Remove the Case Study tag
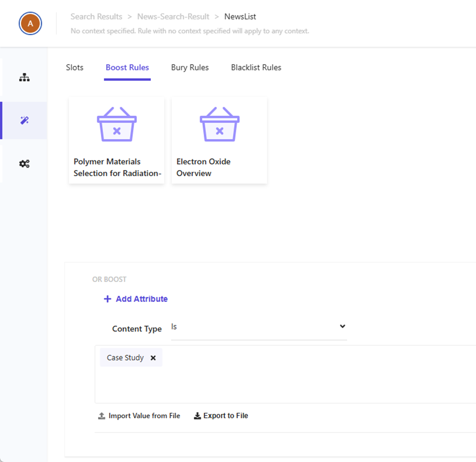Viewport: 476px width, 462px height. [153, 358]
